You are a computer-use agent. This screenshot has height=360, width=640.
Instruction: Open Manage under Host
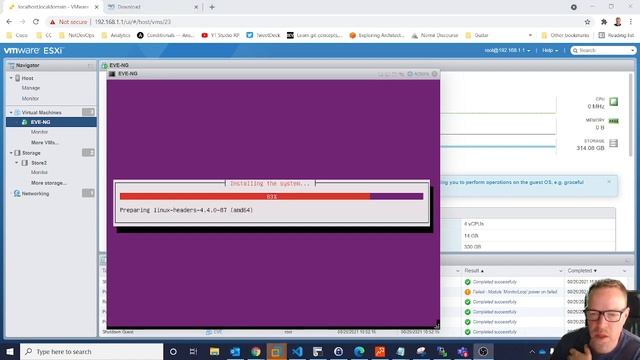[x=31, y=88]
